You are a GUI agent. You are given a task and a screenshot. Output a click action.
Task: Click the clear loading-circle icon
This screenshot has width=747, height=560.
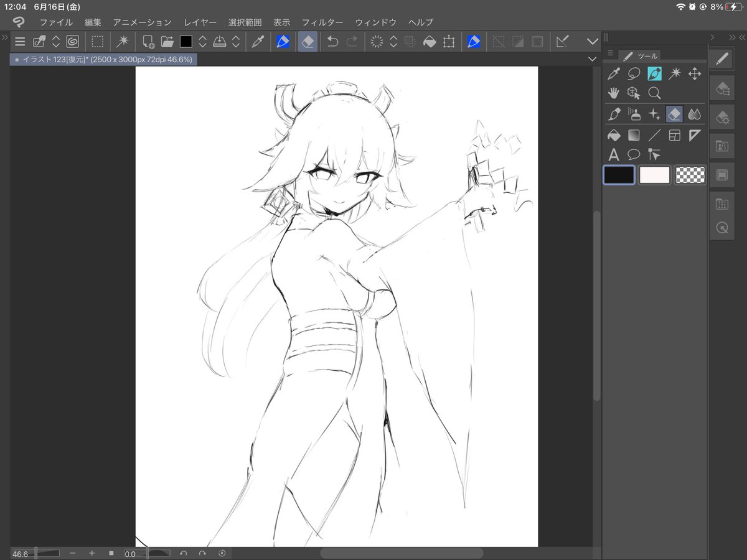coord(377,42)
